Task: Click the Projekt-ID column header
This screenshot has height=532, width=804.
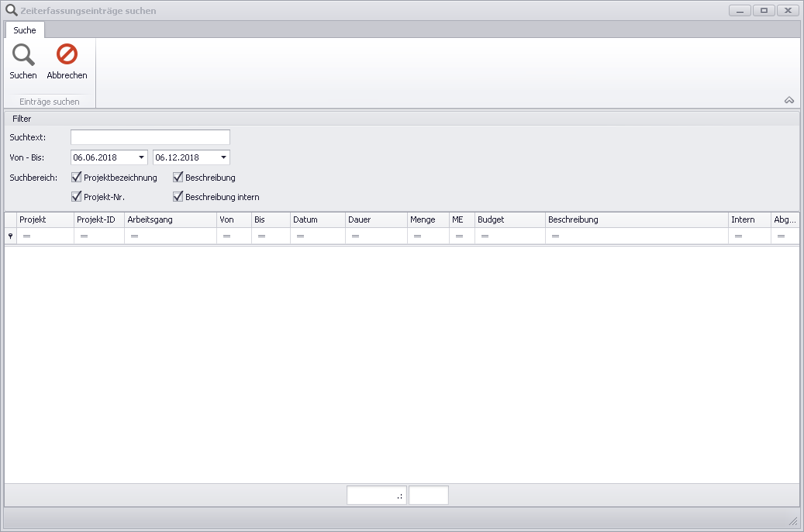Action: tap(98, 220)
